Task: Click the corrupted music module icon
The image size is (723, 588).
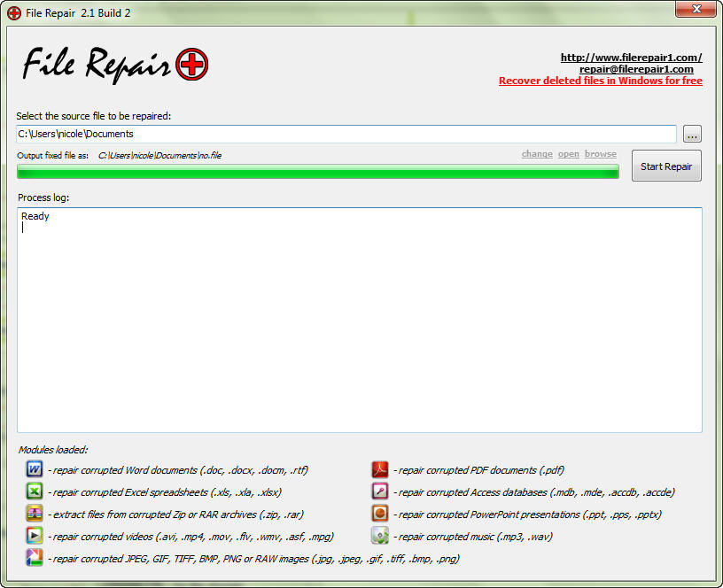Action: tap(380, 536)
